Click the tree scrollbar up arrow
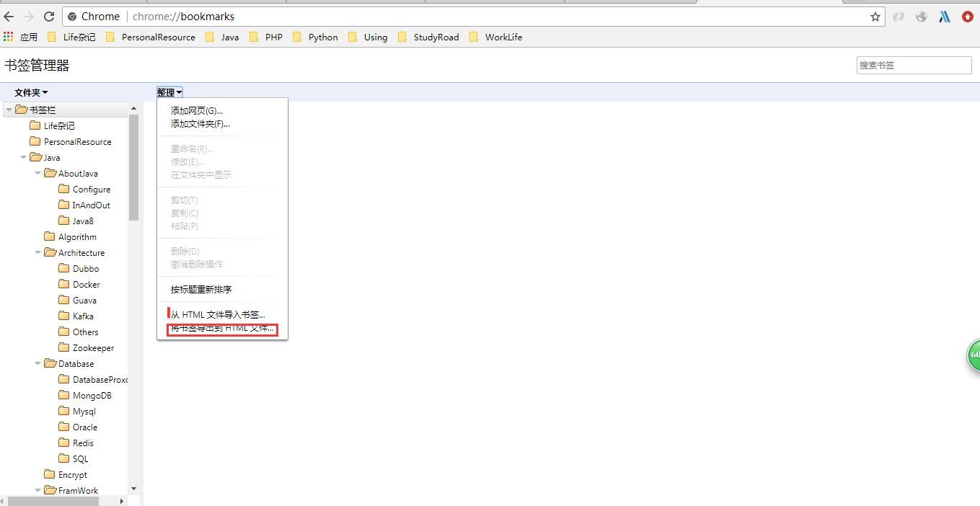The height and width of the screenshot is (506, 980). tap(133, 108)
